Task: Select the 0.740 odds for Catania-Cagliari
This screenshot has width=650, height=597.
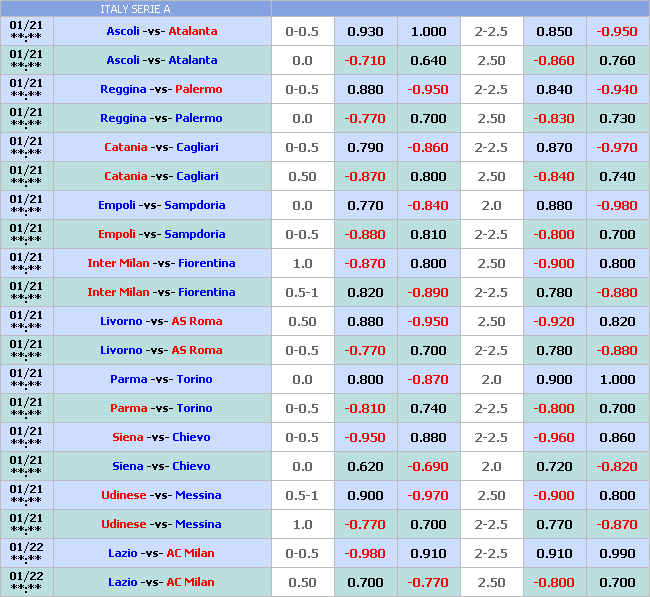Action: point(616,176)
